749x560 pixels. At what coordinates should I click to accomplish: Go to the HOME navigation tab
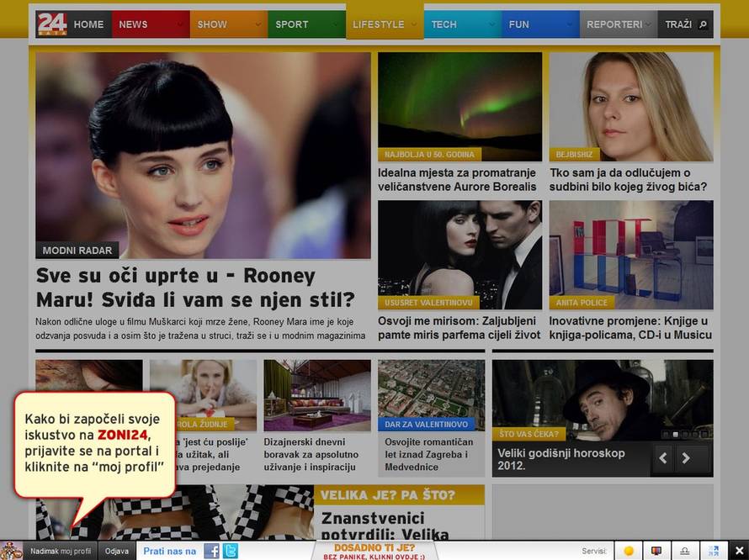(88, 25)
